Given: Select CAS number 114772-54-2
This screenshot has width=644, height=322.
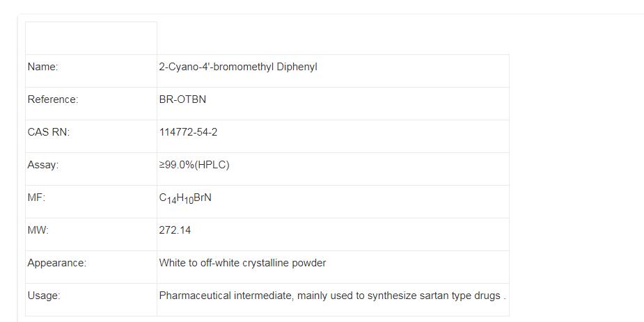Looking at the screenshot, I should coord(188,133).
